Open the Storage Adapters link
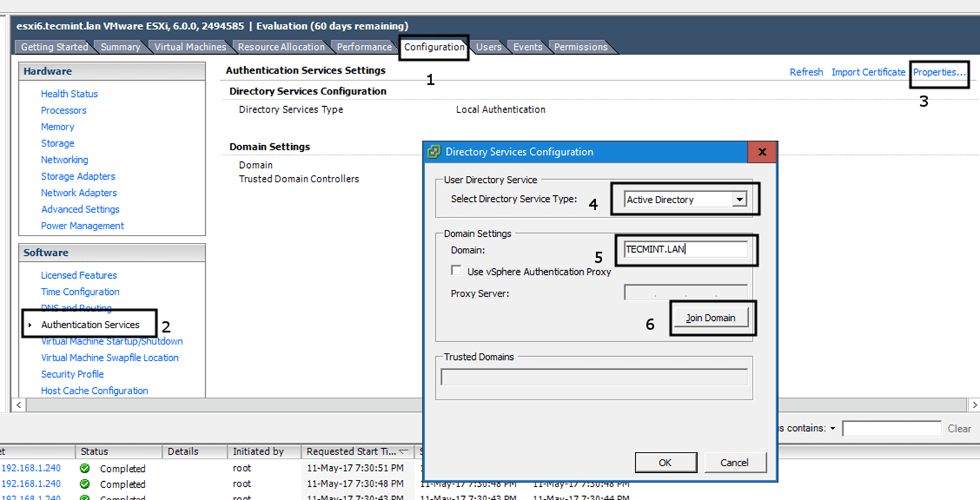 coord(78,176)
